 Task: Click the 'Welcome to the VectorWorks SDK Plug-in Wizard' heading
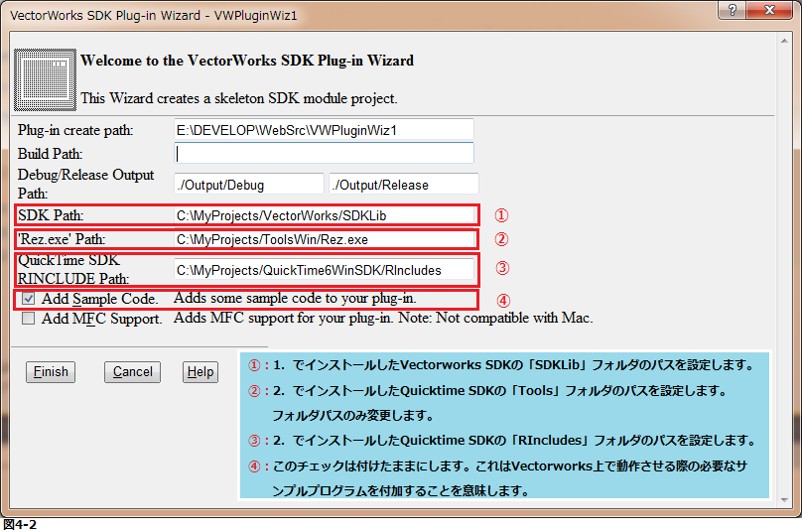[x=247, y=61]
